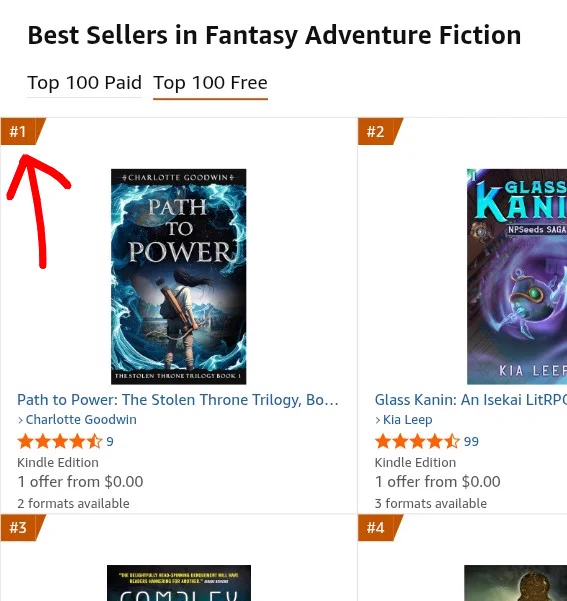Visit author Charlotte Goodwin's page
This screenshot has height=601, width=567.
pos(81,420)
